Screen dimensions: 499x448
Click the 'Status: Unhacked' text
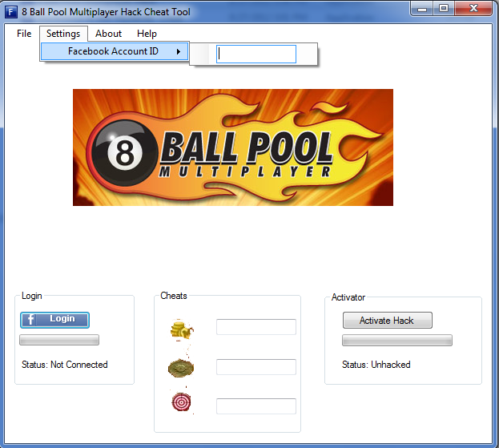[376, 365]
